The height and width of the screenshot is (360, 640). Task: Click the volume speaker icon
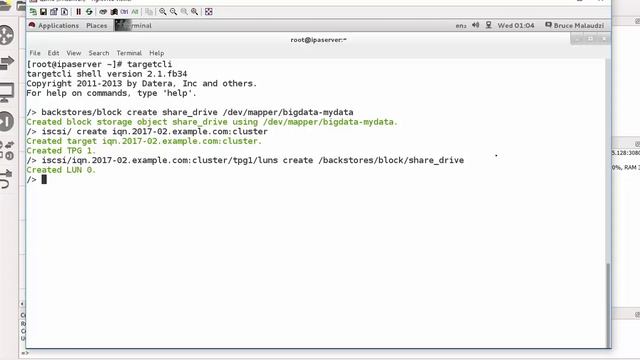(x=476, y=25)
